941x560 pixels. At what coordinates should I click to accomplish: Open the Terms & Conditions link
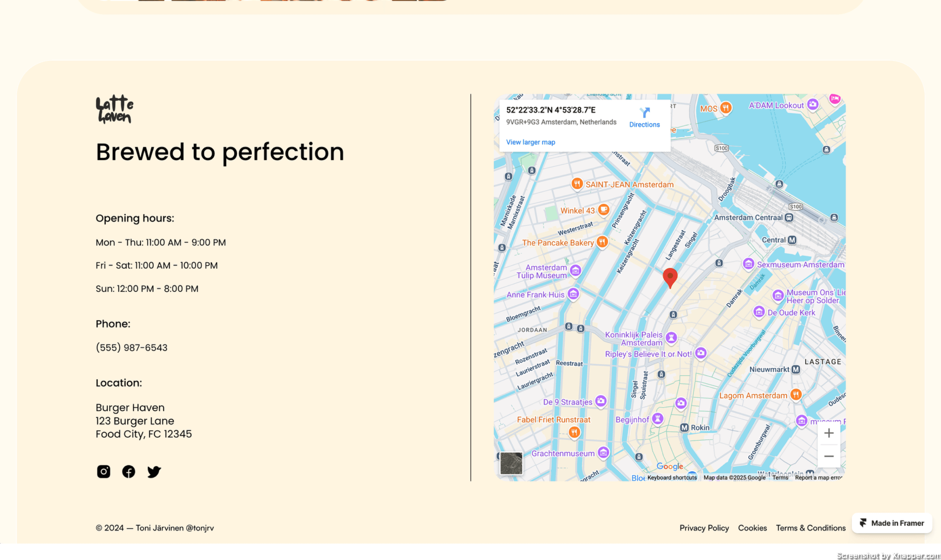810,528
